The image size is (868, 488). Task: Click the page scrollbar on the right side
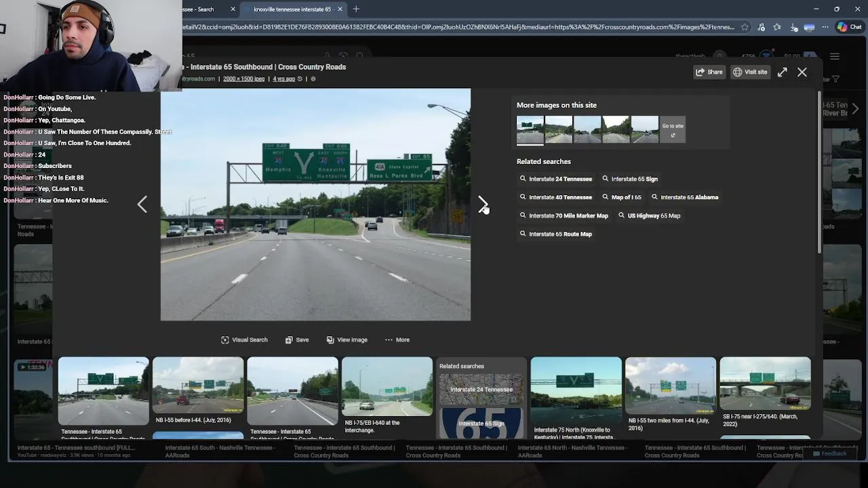819,173
